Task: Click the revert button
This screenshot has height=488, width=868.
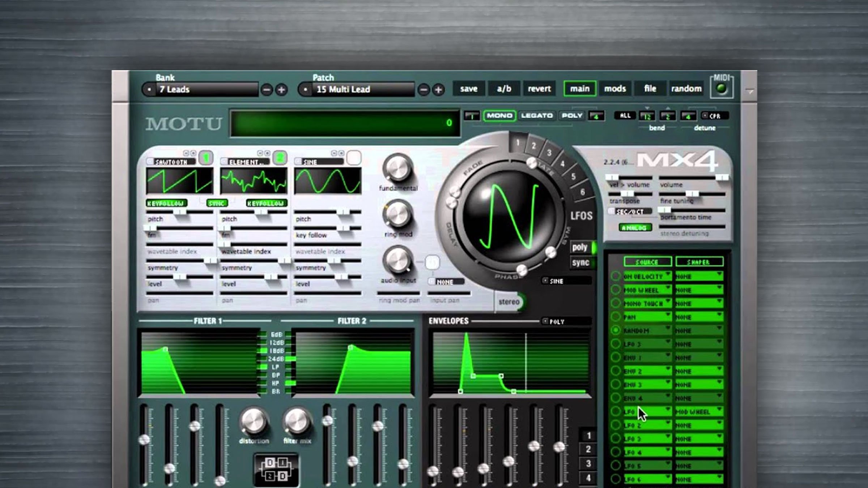Action: tap(539, 89)
